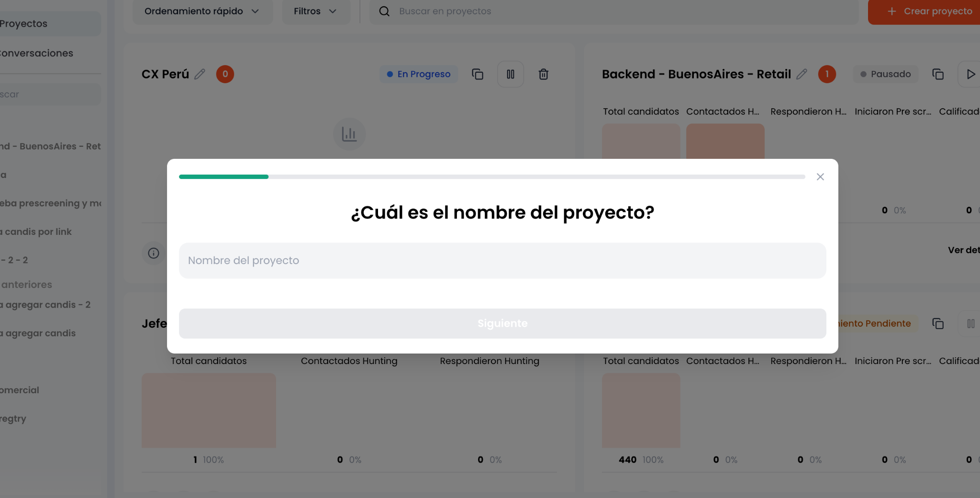Click the green progress bar in the dialog
The height and width of the screenshot is (498, 980).
pyautogui.click(x=223, y=177)
